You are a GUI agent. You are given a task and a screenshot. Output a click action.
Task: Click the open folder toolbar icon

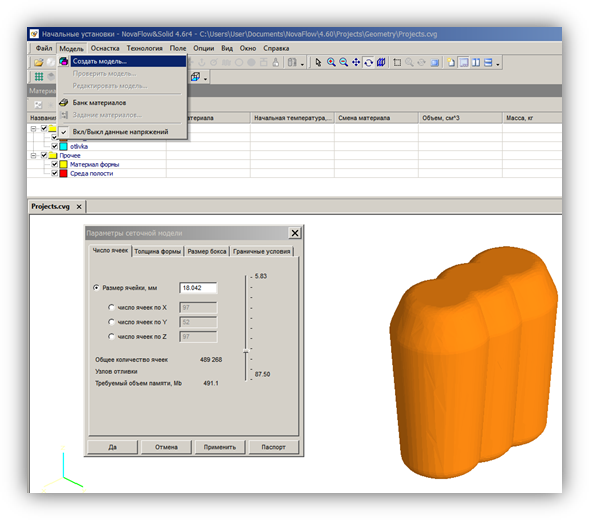[x=38, y=62]
